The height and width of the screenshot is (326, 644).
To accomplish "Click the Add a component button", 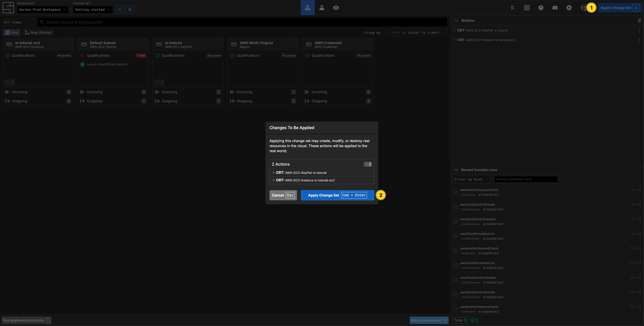I will [429, 320].
